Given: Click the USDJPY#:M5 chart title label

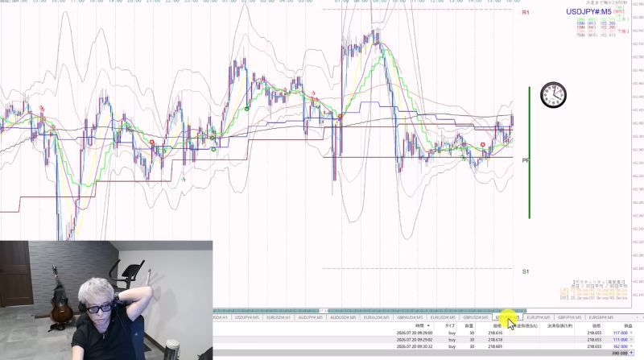Looking at the screenshot, I should coord(588,12).
